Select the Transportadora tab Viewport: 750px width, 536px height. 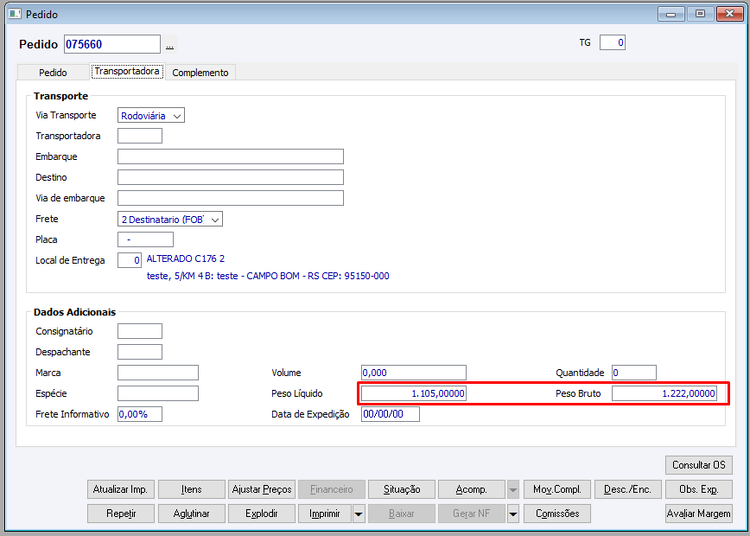127,71
